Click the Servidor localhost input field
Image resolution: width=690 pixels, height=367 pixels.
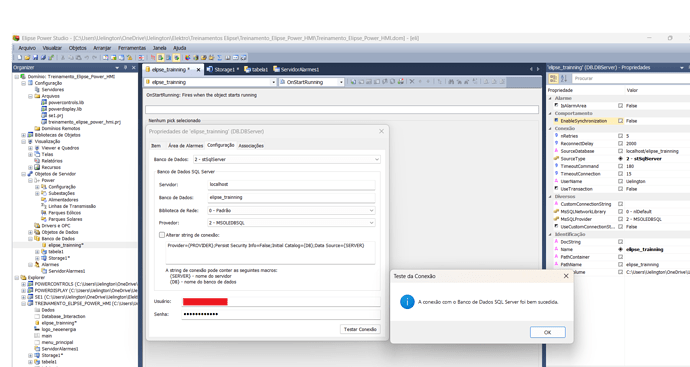click(291, 184)
